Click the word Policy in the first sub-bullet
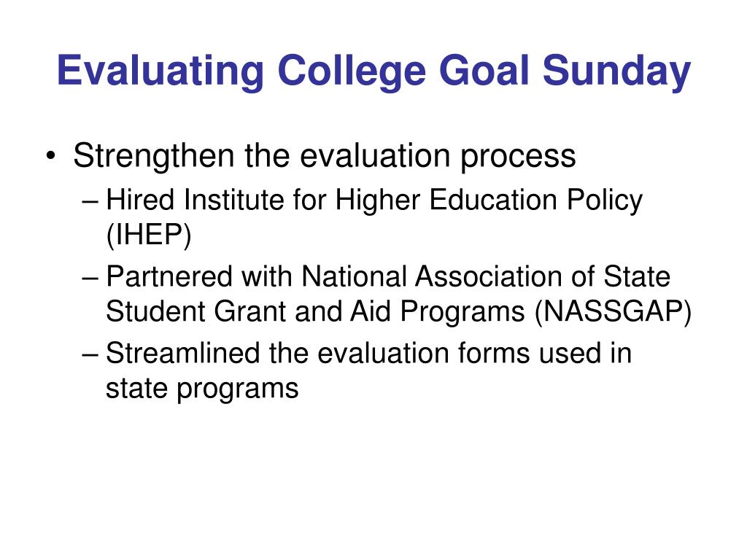The height and width of the screenshot is (560, 747). click(x=605, y=201)
